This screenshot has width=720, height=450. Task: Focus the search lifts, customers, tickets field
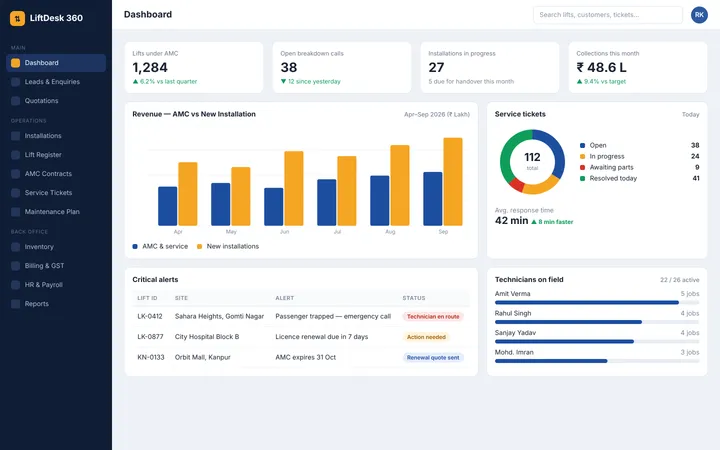[x=608, y=15]
